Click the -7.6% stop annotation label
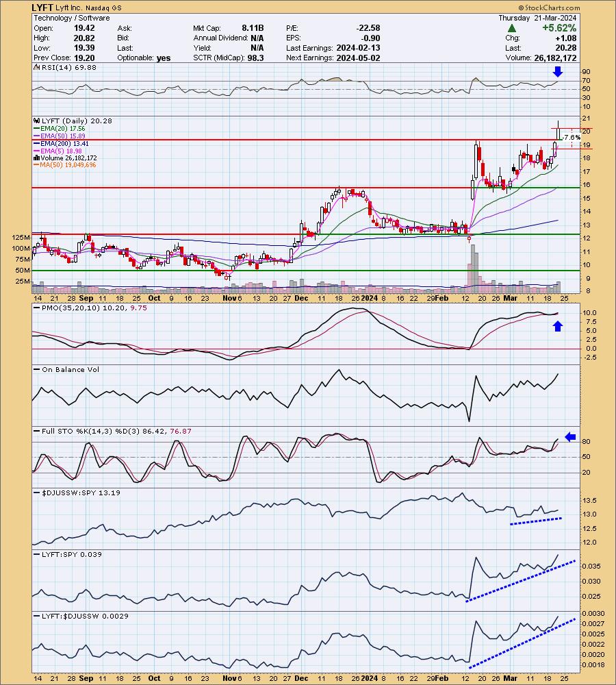The image size is (616, 685). click(x=572, y=138)
